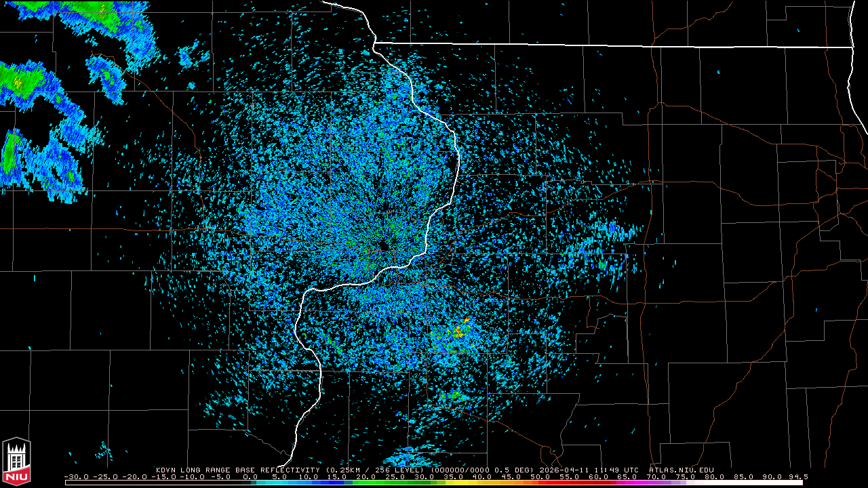Select the KDVN radar site center dot
Viewport: 868px width, 488px height.
384,246
